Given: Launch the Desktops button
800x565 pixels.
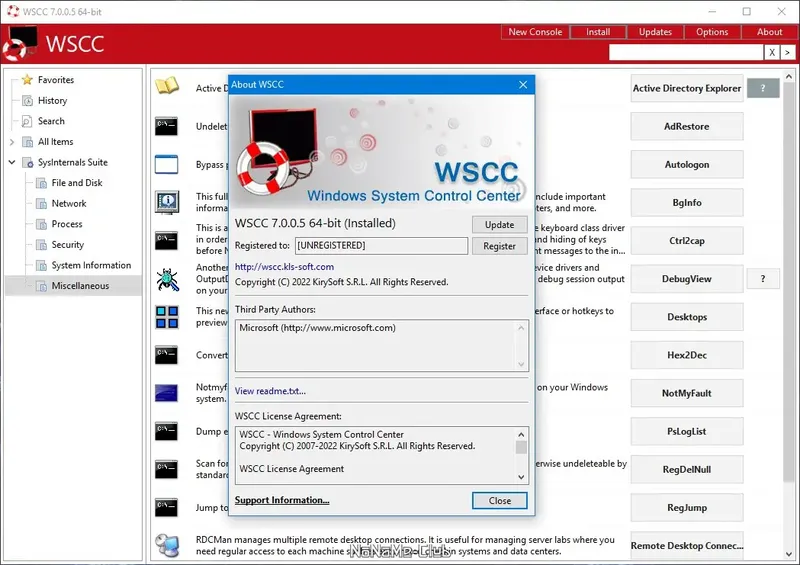Looking at the screenshot, I should coord(687,317).
